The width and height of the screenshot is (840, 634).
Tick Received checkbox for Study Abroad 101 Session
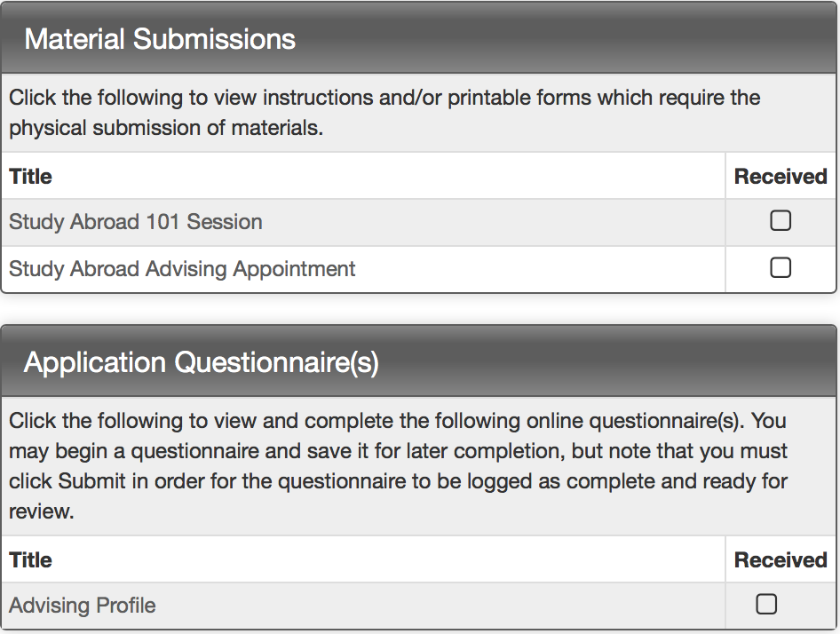click(781, 221)
